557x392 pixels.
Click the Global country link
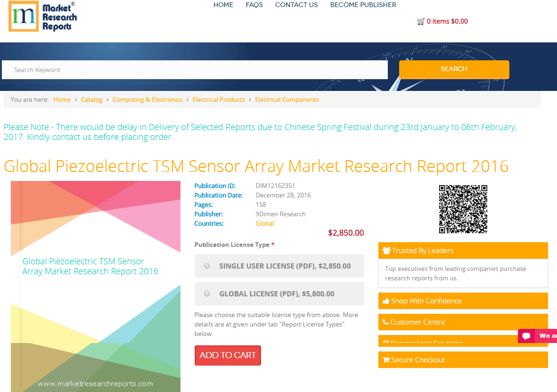click(x=265, y=224)
